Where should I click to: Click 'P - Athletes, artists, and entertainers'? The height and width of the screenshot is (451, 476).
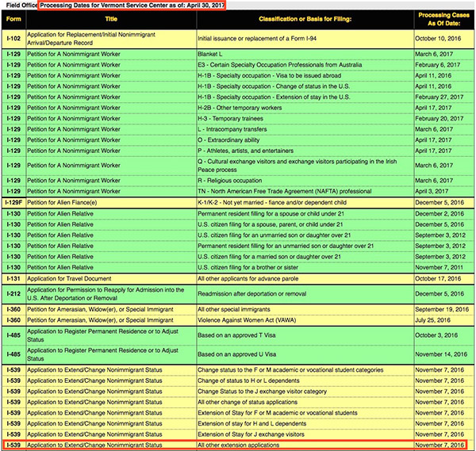pos(246,151)
